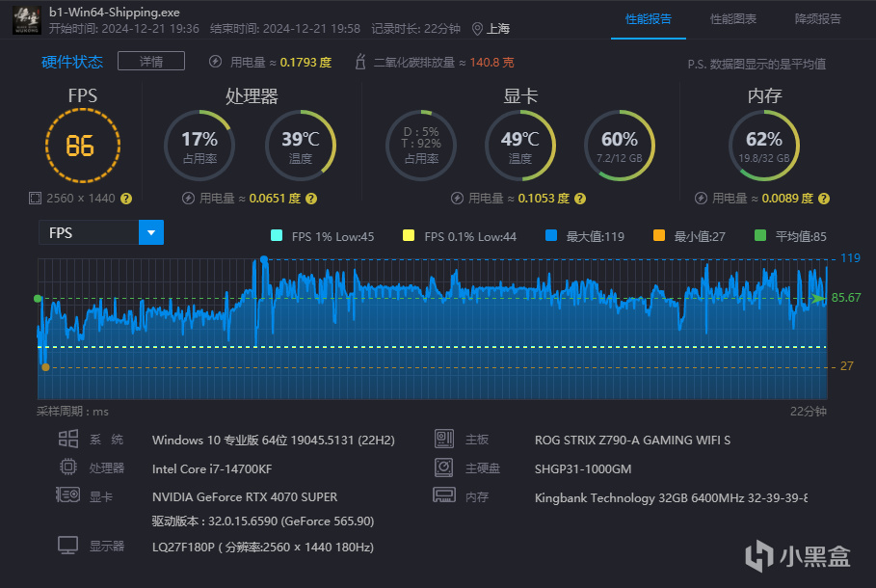
Task: Click the power icon under 显卡 gauges
Action: (457, 199)
